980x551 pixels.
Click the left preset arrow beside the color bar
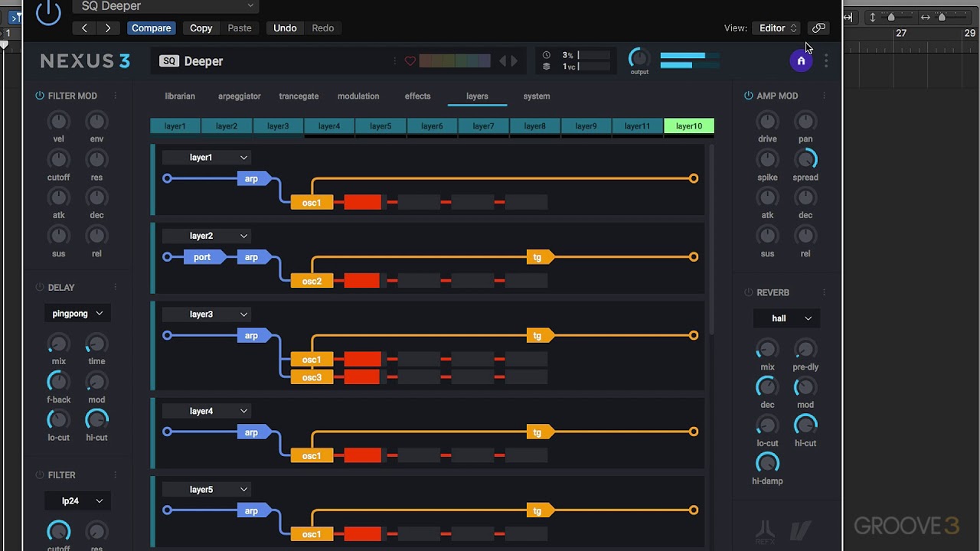[x=503, y=61]
